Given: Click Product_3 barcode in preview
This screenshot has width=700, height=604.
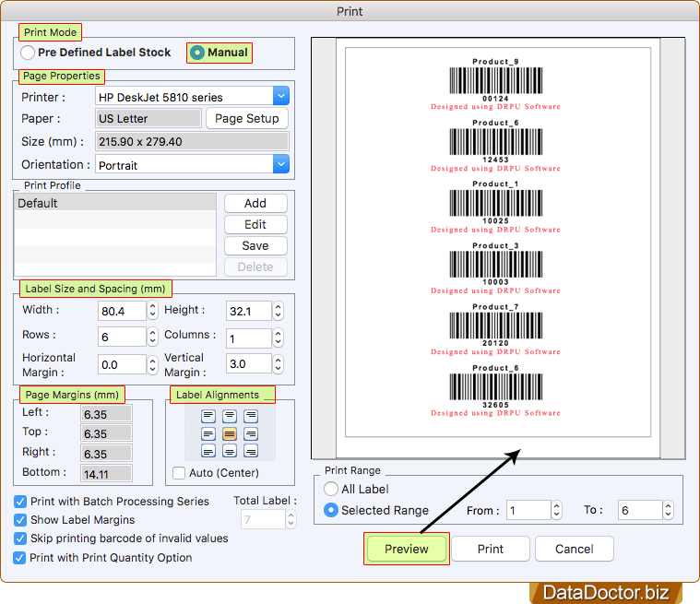Looking at the screenshot, I should pyautogui.click(x=495, y=265).
